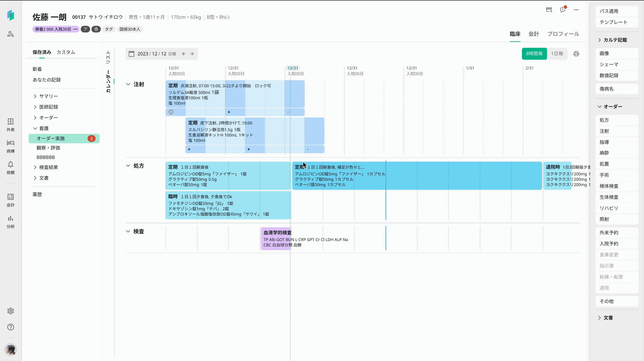Click the patient search icon in sidebar
Image resolution: width=644 pixels, height=361 pixels.
11,34
